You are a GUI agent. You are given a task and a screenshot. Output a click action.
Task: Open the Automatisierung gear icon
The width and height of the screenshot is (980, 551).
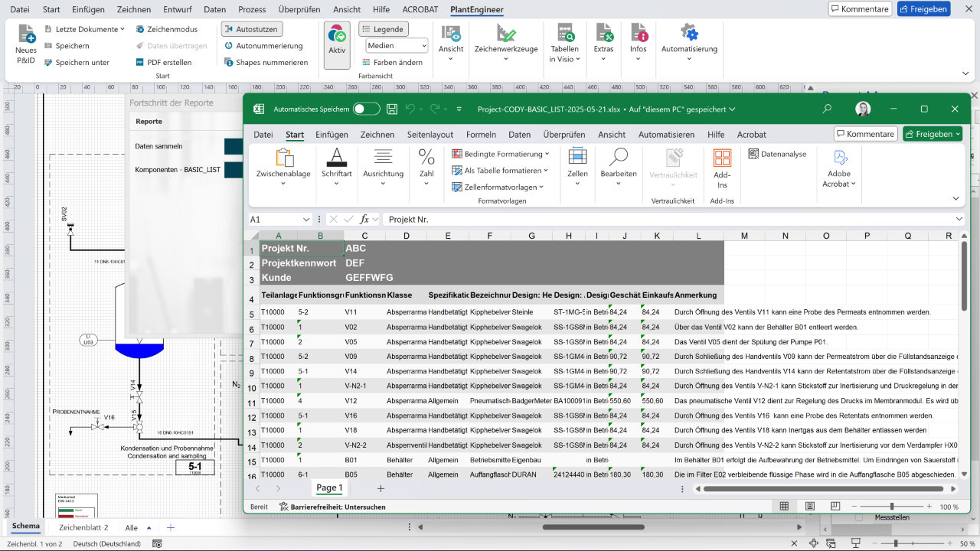pos(689,34)
